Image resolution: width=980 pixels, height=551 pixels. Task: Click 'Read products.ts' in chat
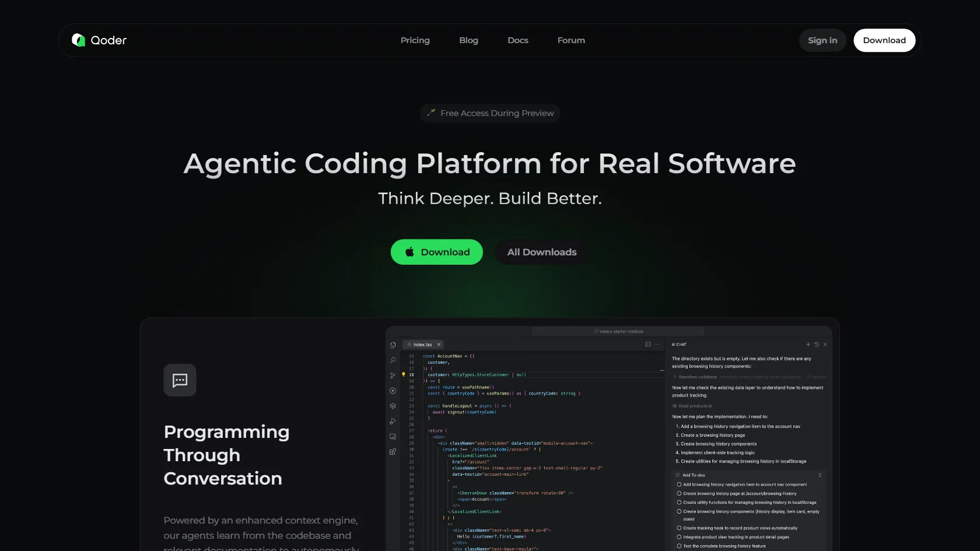click(695, 406)
